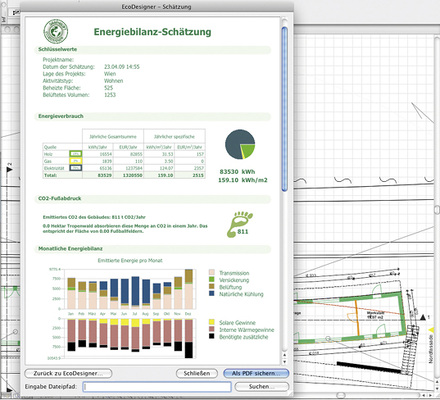This screenshot has width=440, height=400.
Task: Click the project location value 'Wien'
Action: 110,74
